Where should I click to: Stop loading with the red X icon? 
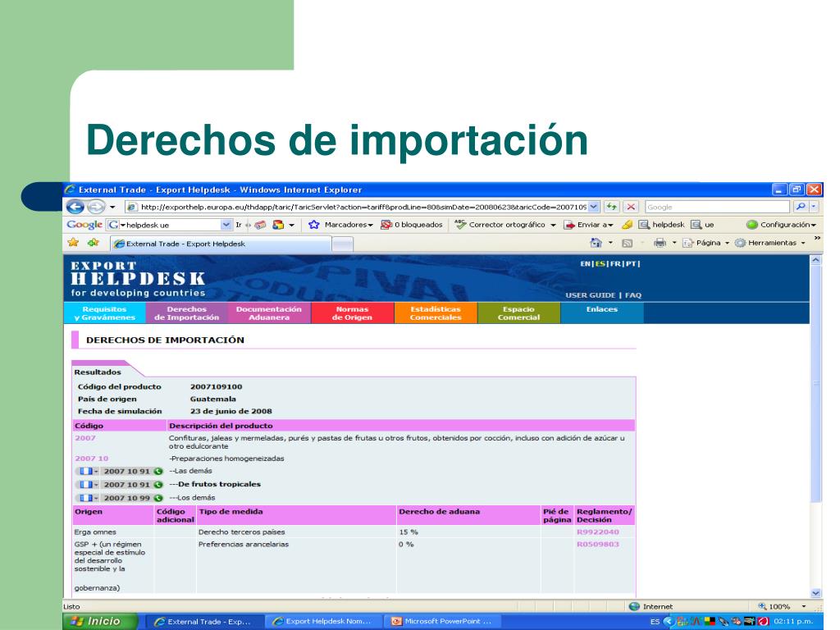pyautogui.click(x=631, y=207)
